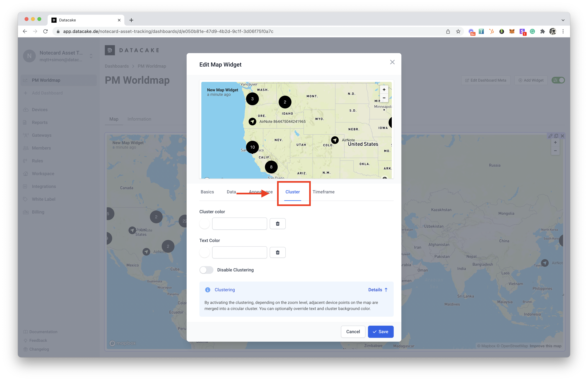Open Chrome three-dot menu

tap(563, 31)
